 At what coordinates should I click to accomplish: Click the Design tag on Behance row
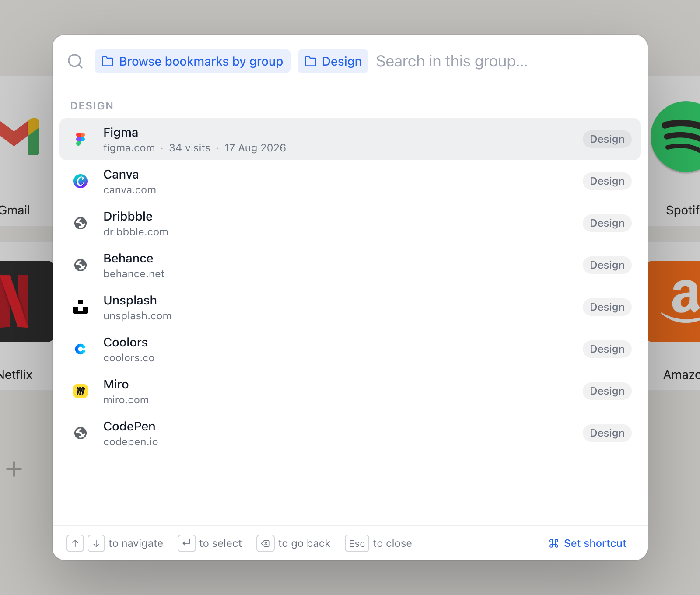pyautogui.click(x=607, y=265)
